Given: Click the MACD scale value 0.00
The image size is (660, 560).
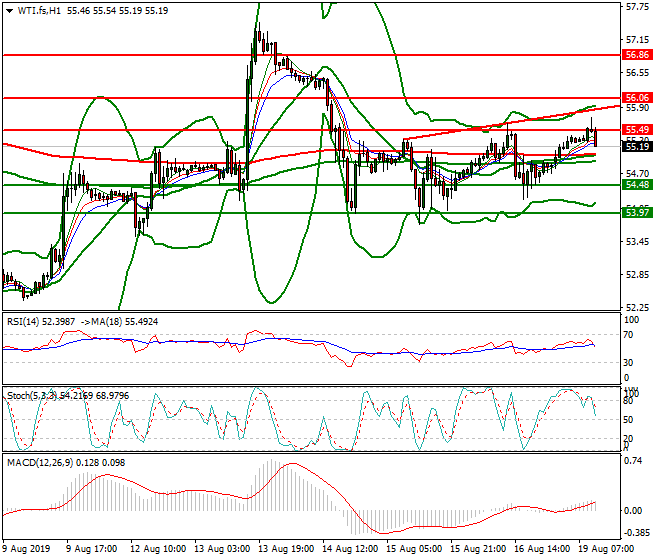Looking at the screenshot, I should coord(633,511).
